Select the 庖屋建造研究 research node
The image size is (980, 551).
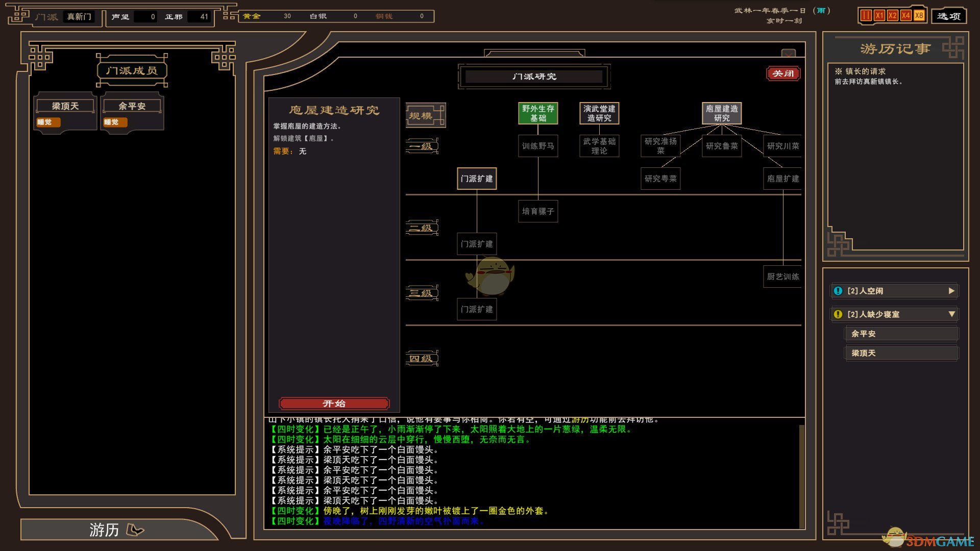(x=722, y=113)
